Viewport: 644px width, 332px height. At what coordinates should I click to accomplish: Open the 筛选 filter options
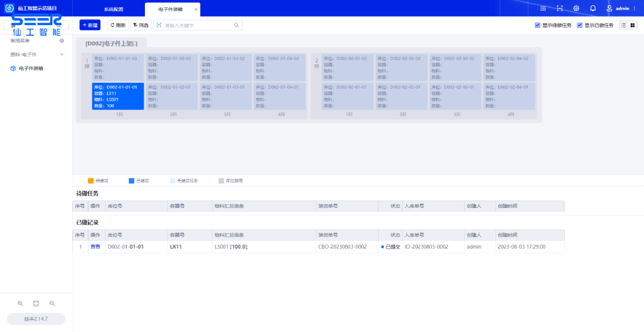[141, 25]
